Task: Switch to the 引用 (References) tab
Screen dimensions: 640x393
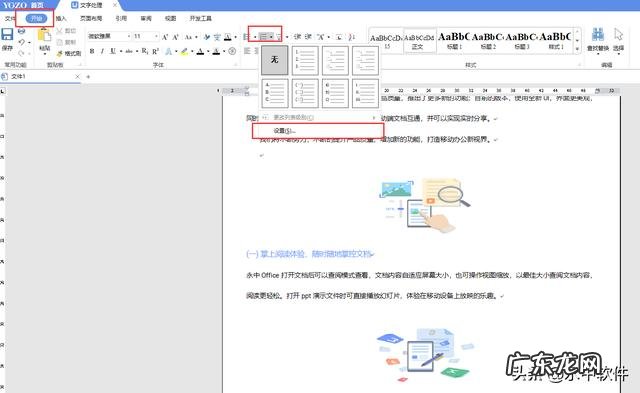Action: pyautogui.click(x=121, y=18)
